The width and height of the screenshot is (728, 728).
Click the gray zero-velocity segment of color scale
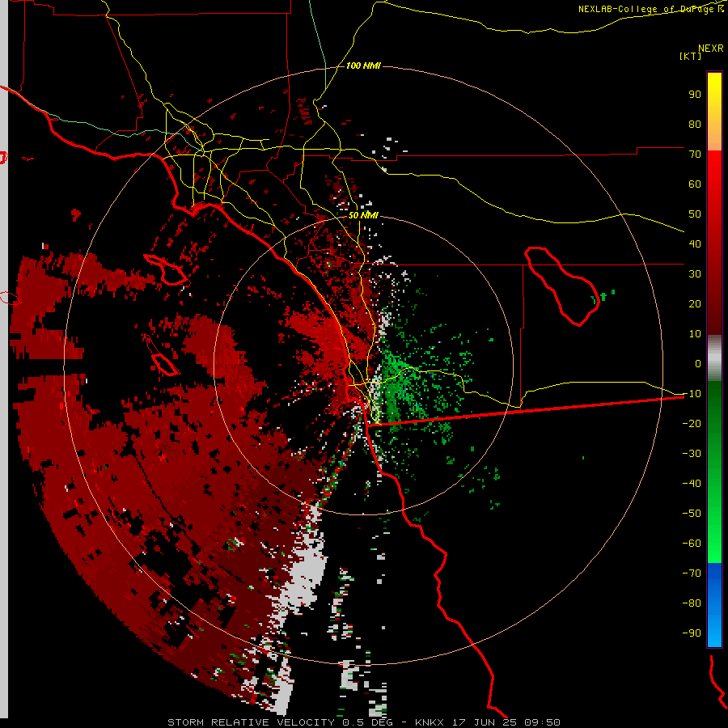click(x=714, y=358)
